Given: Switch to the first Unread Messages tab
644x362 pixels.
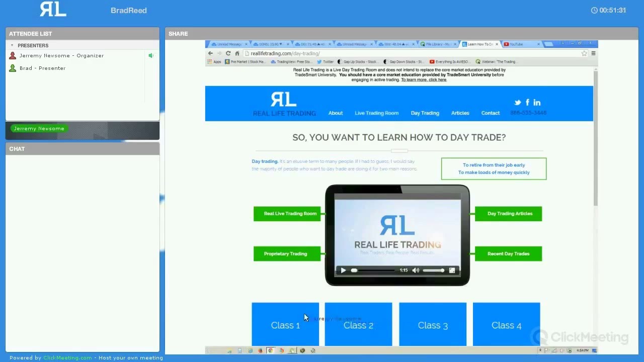Looking at the screenshot, I should click(229, 44).
